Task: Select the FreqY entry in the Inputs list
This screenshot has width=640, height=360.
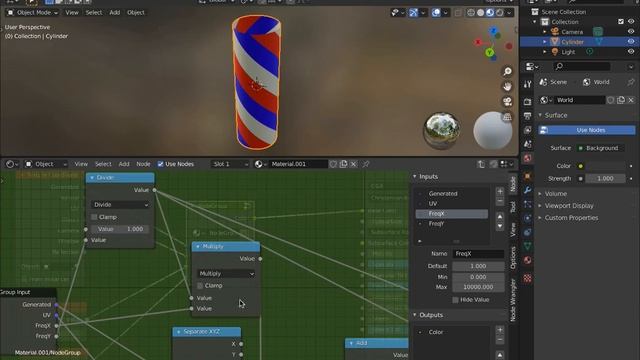Action: pos(451,224)
